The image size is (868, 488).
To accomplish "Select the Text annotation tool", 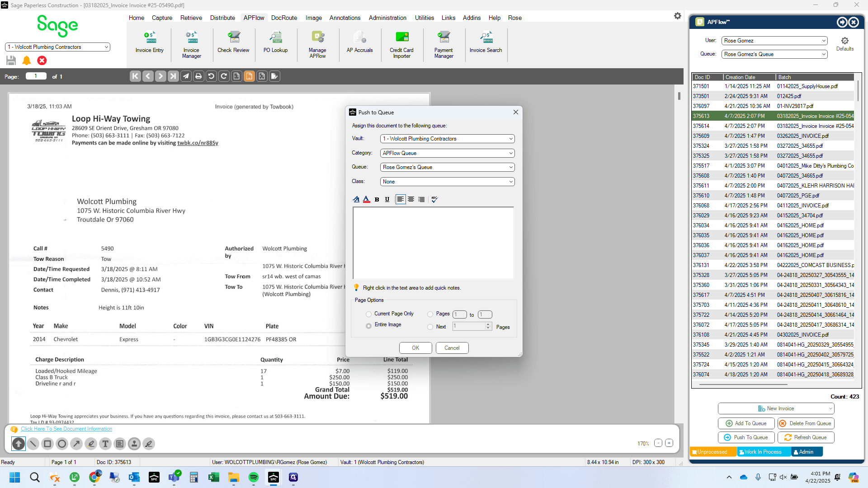I will 105,444.
